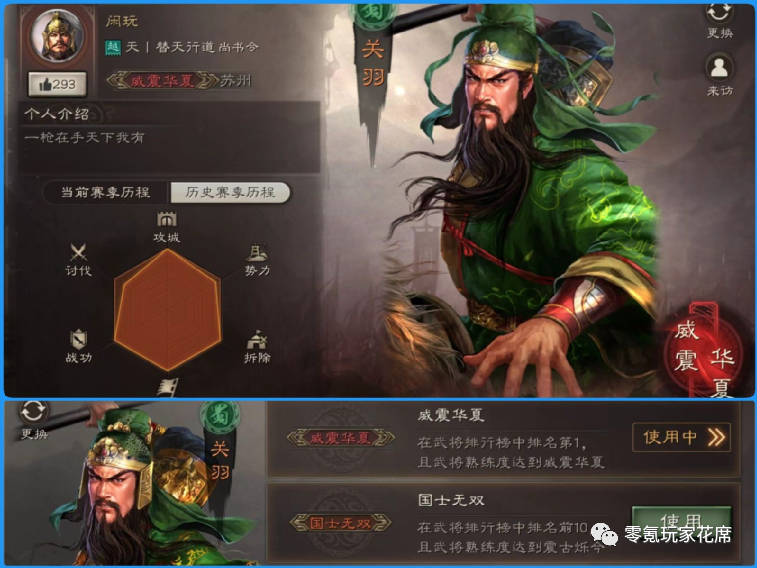
Task: Click the 更换 swap icon in the lower panel
Action: tap(33, 412)
